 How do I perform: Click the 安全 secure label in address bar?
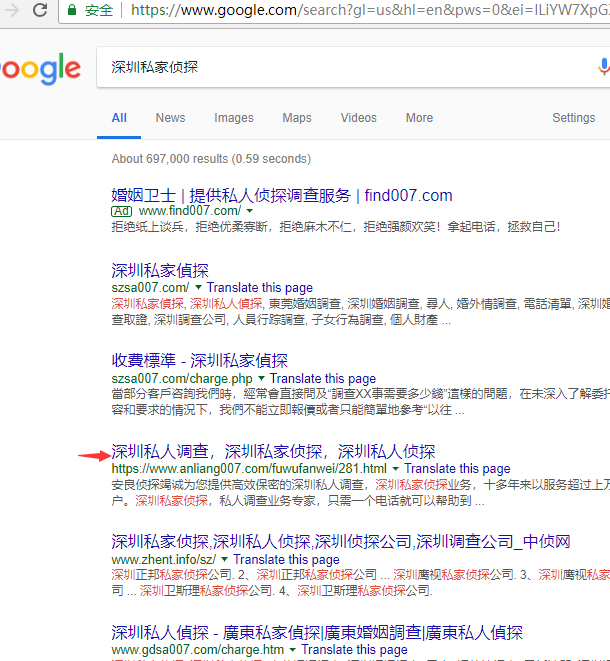[x=99, y=10]
